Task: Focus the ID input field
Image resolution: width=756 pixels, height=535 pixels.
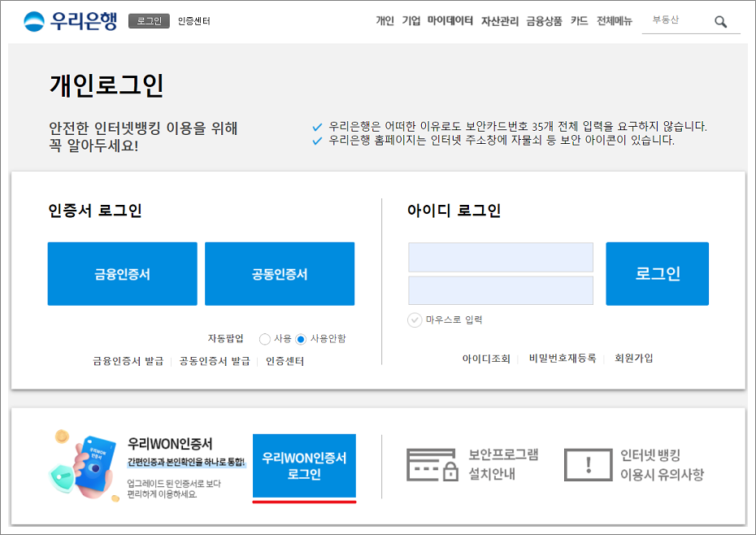Action: coord(501,257)
